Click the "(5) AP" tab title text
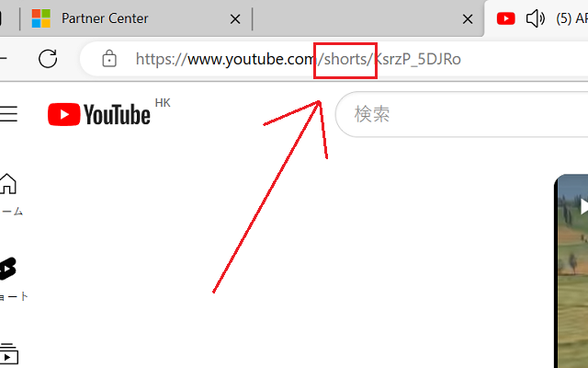The width and height of the screenshot is (588, 368). (571, 18)
